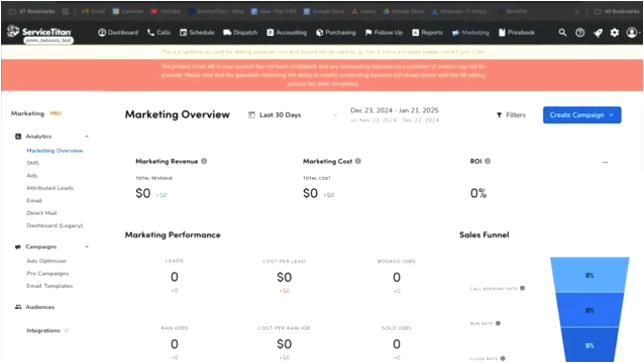Click the Marketing PRO sidebar heading
This screenshot has width=644, height=363.
(x=36, y=113)
